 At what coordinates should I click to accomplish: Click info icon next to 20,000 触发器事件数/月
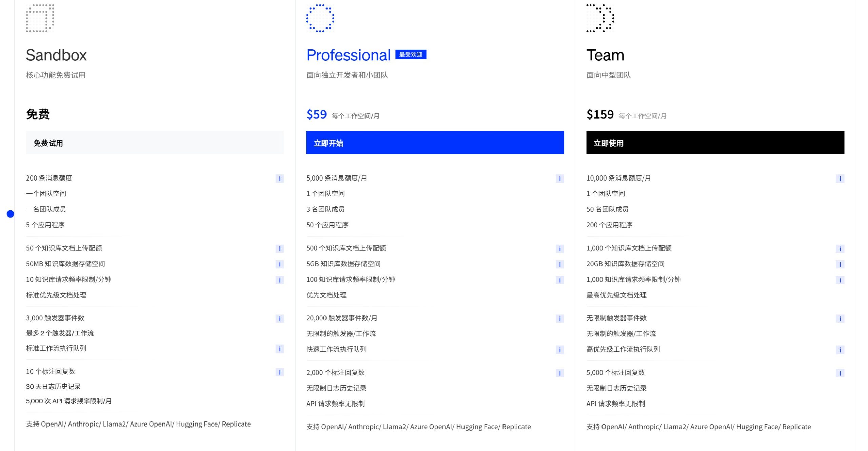pos(559,319)
